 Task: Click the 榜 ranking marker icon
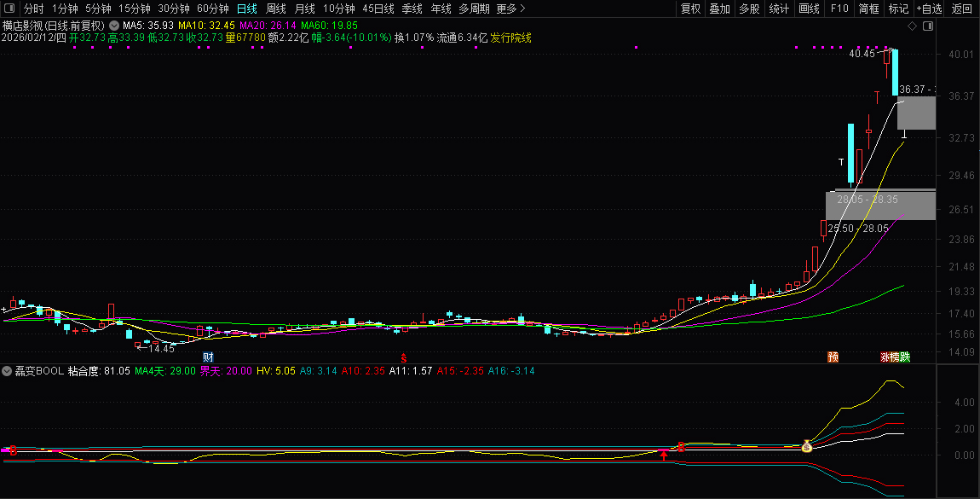tap(894, 357)
